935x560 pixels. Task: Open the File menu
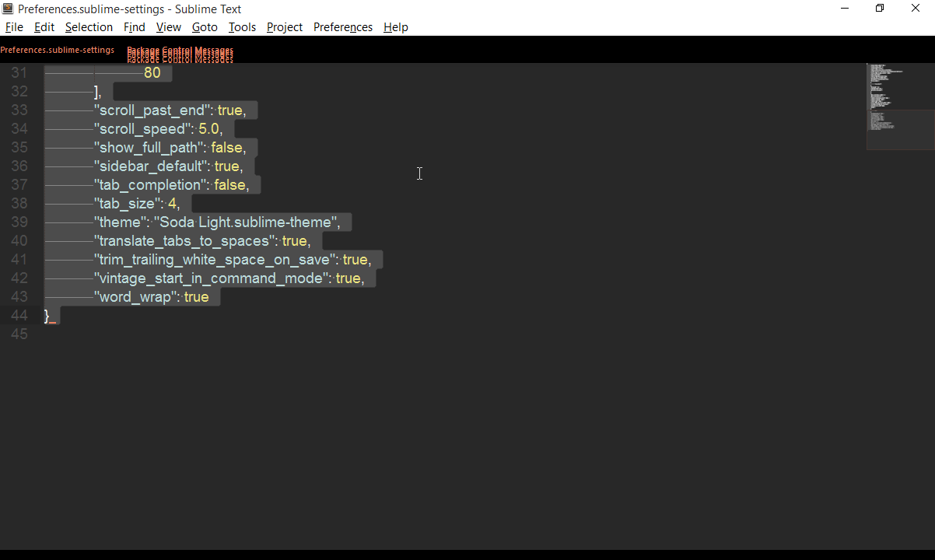coord(14,27)
